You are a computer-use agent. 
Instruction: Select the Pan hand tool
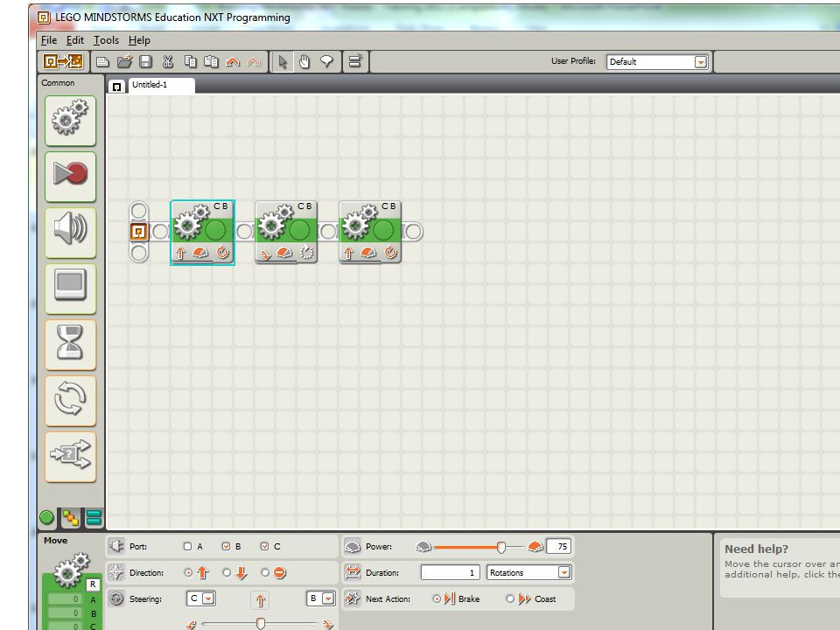[x=304, y=61]
